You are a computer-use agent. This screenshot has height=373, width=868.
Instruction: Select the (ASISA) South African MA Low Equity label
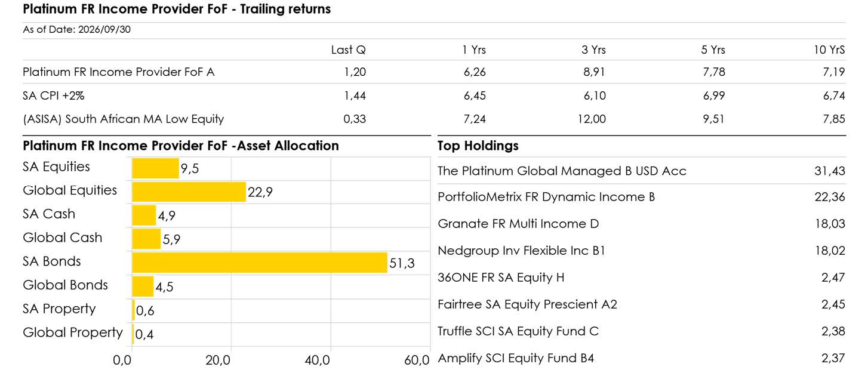click(124, 119)
